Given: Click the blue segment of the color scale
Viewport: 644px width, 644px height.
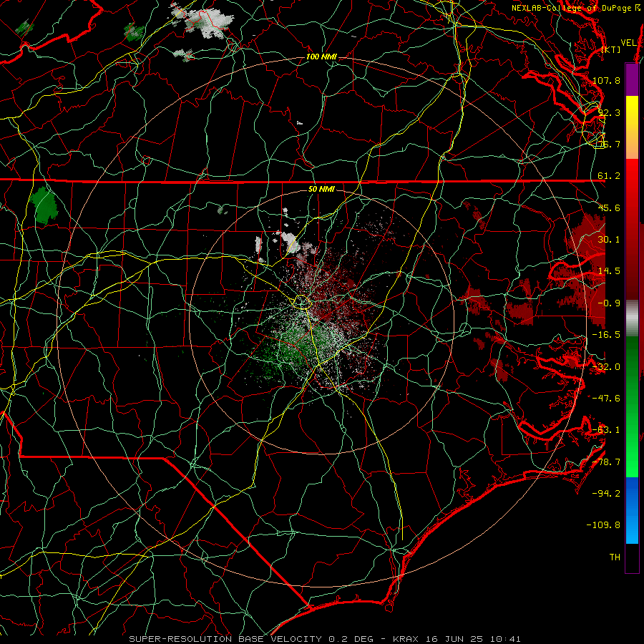Looking at the screenshot, I should pos(632,510).
